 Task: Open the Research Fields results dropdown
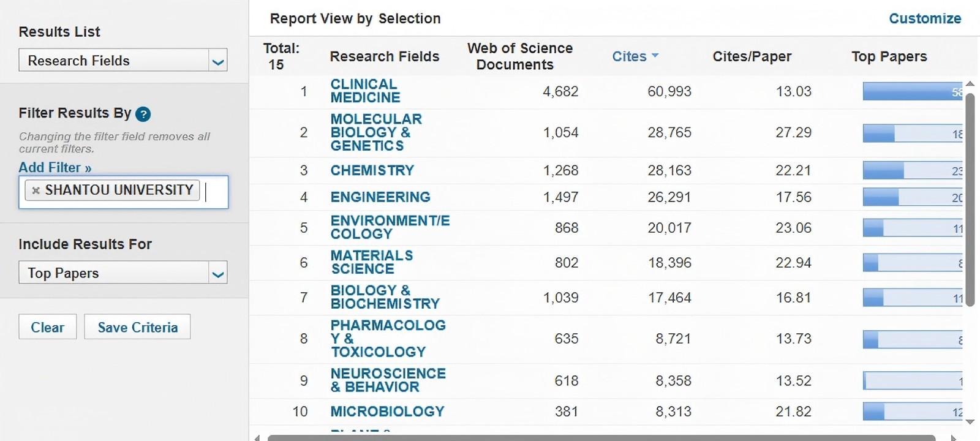217,61
